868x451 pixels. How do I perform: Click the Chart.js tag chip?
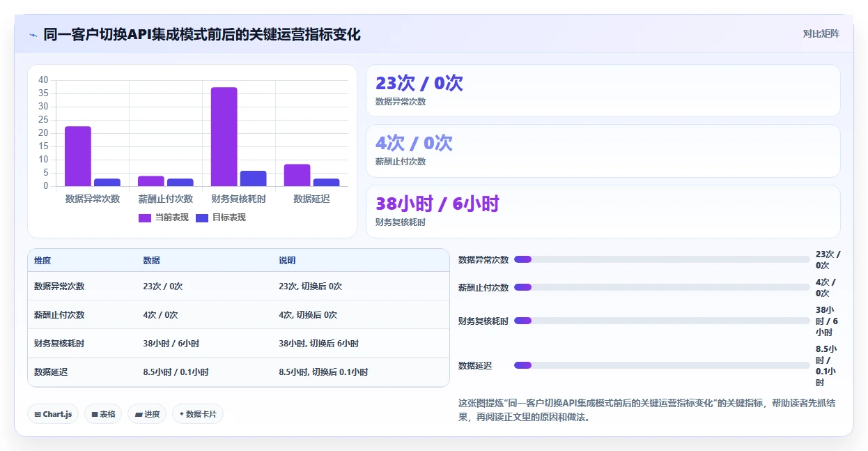[54, 414]
